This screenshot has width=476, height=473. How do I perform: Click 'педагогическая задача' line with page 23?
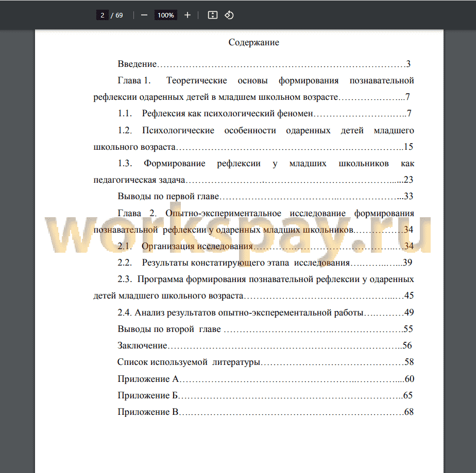[x=253, y=180]
